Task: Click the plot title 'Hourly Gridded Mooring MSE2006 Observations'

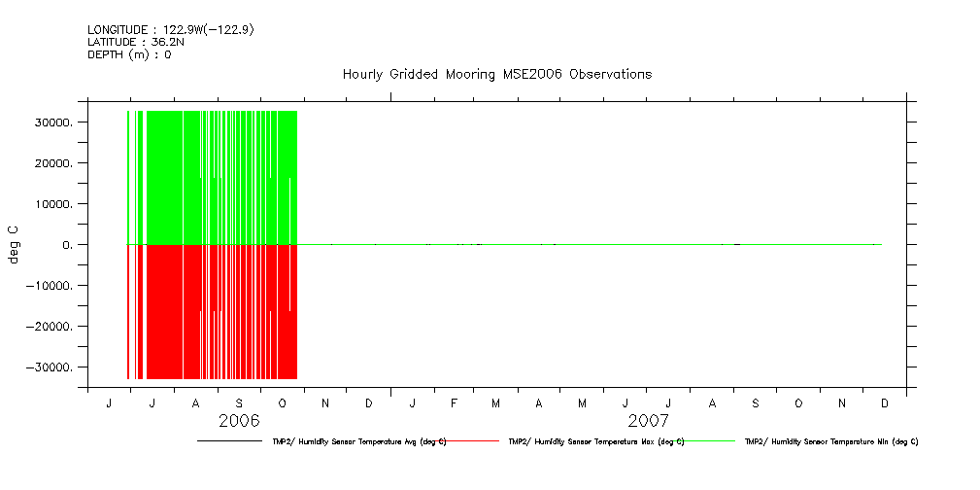Action: [496, 75]
